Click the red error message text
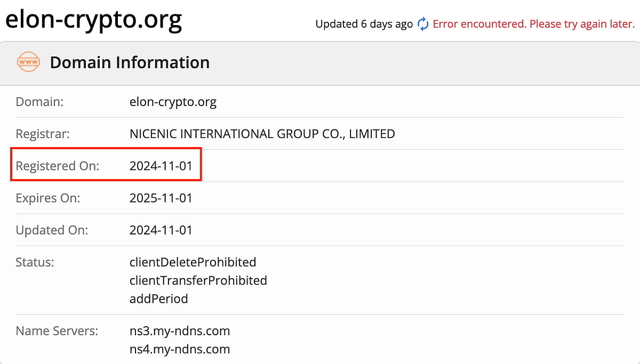The height and width of the screenshot is (364, 640). point(533,24)
